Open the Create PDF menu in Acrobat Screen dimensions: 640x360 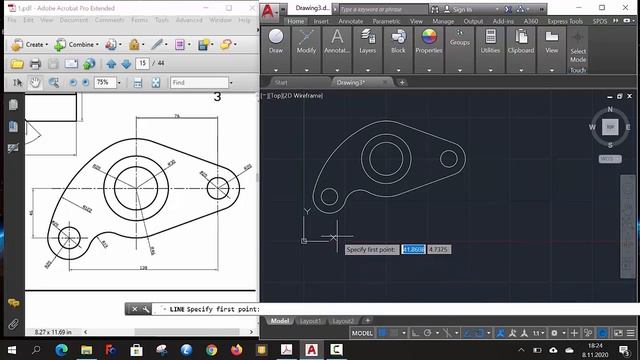29,44
